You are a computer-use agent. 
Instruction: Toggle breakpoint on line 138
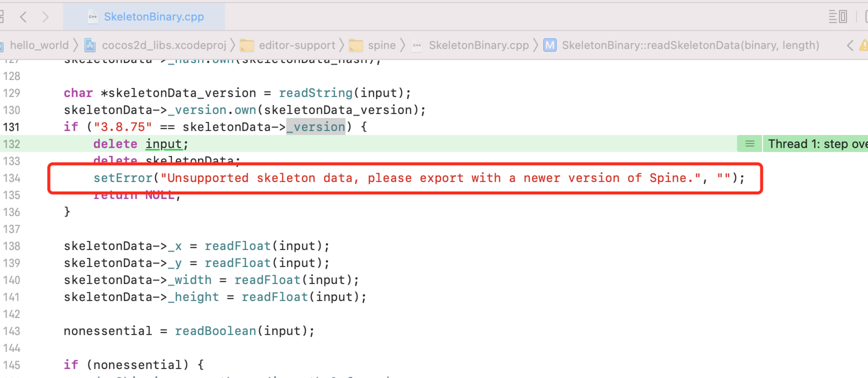click(x=12, y=246)
